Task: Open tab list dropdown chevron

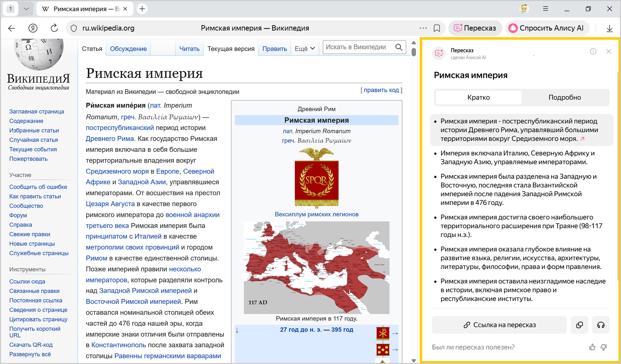Action: [x=26, y=9]
